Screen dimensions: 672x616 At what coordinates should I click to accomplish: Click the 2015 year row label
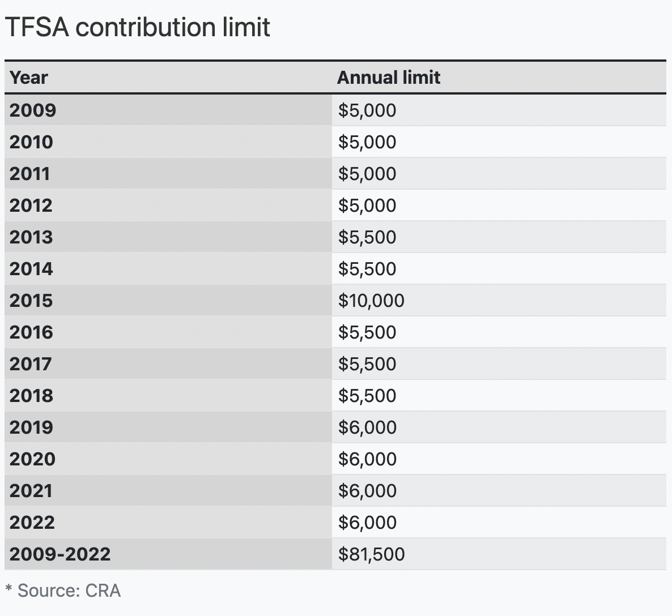[x=31, y=300]
